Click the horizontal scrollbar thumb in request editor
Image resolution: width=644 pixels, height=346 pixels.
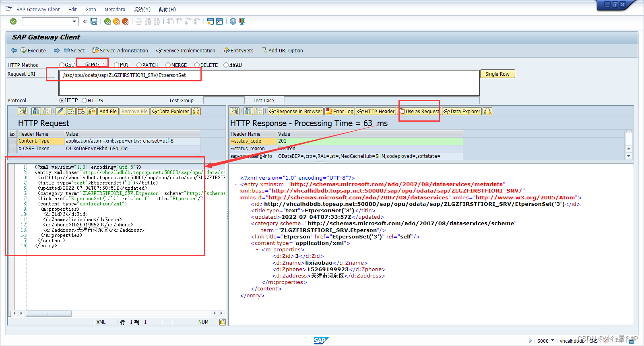coord(49,313)
